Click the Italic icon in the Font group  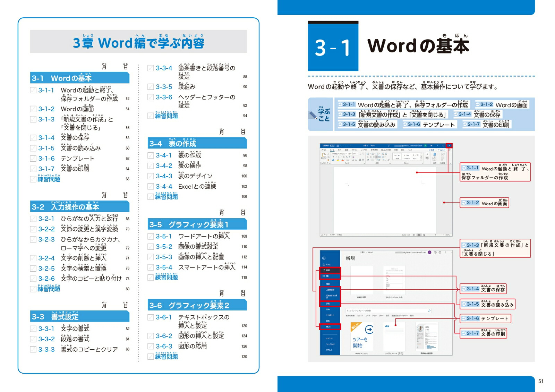click(x=336, y=157)
